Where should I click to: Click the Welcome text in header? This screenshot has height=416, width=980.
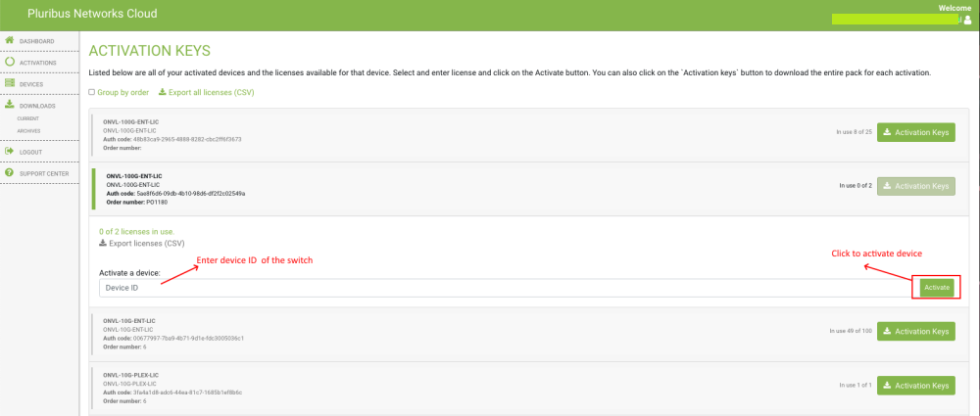(x=955, y=8)
